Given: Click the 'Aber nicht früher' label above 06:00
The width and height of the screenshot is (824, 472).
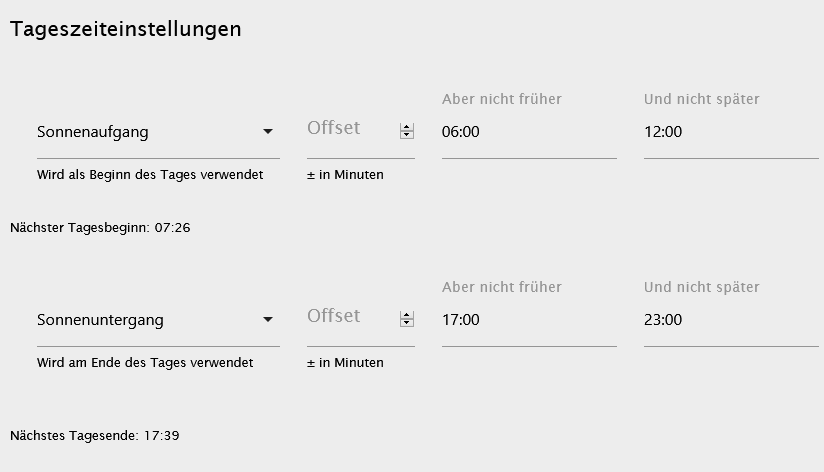Looking at the screenshot, I should (x=502, y=99).
